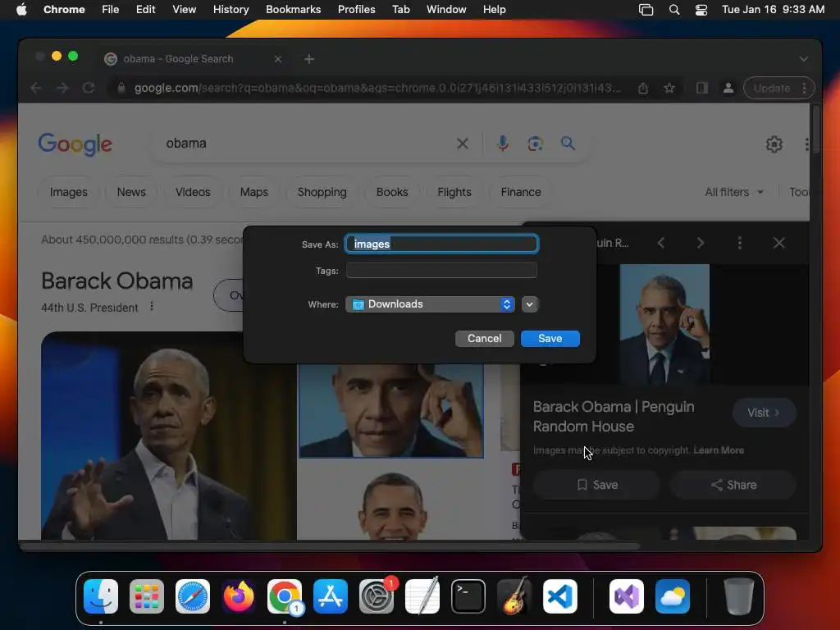840x630 pixels.
Task: Select the Flights filter
Action: [x=454, y=192]
